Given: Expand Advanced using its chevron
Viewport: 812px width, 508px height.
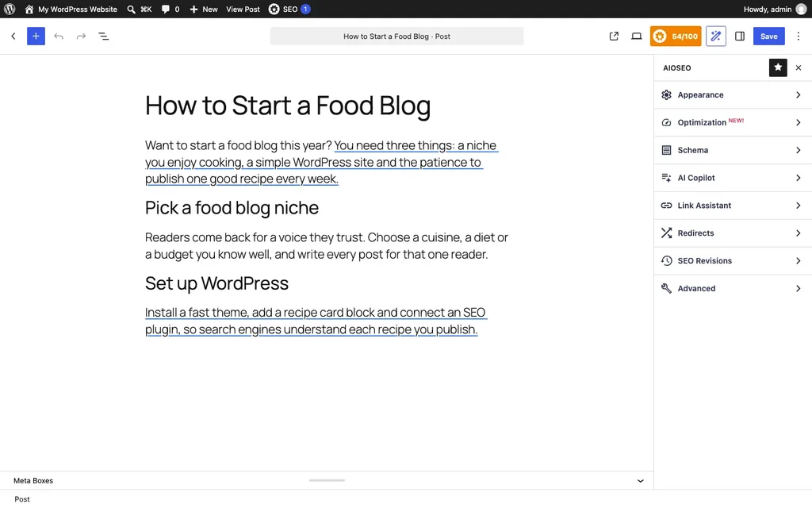Looking at the screenshot, I should click(798, 288).
